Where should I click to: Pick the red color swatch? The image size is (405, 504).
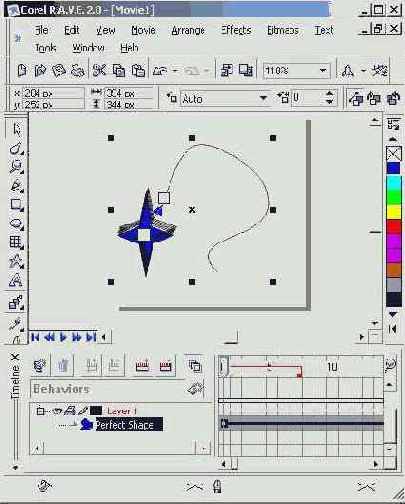click(394, 226)
